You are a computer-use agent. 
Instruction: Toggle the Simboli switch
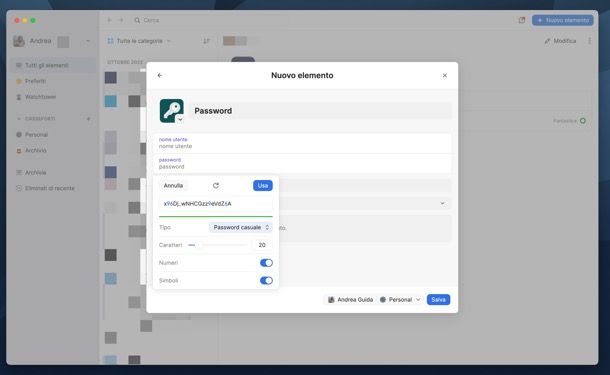[x=266, y=280]
